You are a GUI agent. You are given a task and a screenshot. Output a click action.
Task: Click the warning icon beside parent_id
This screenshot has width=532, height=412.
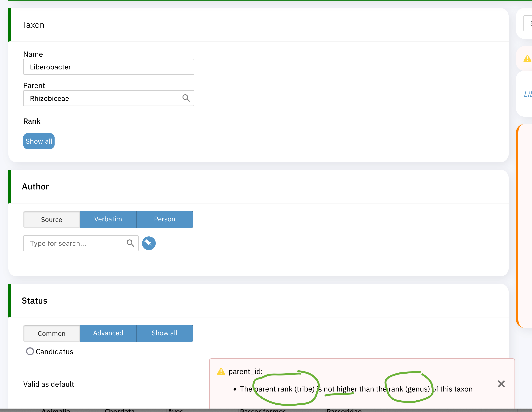[221, 371]
